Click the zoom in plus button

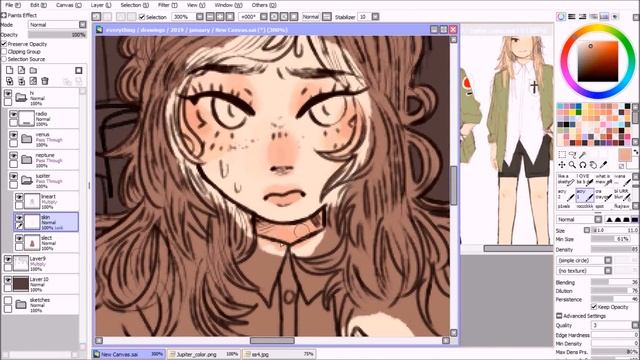click(x=220, y=17)
